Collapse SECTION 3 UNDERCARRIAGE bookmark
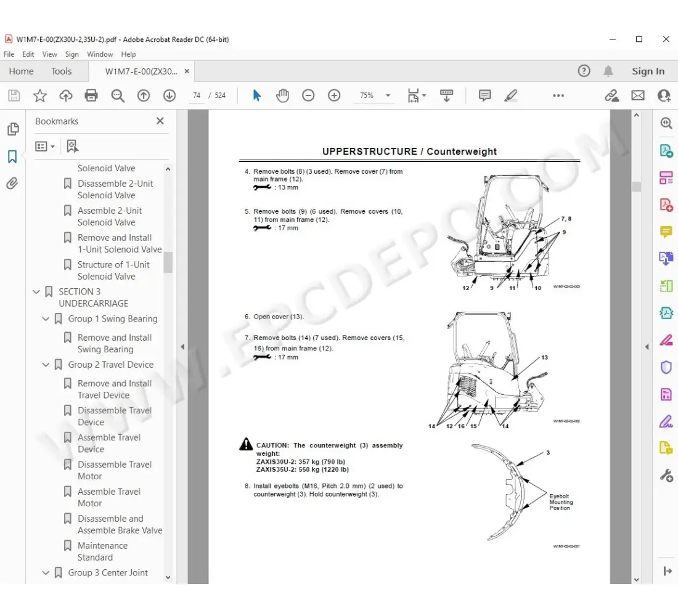678x616 pixels. click(36, 292)
